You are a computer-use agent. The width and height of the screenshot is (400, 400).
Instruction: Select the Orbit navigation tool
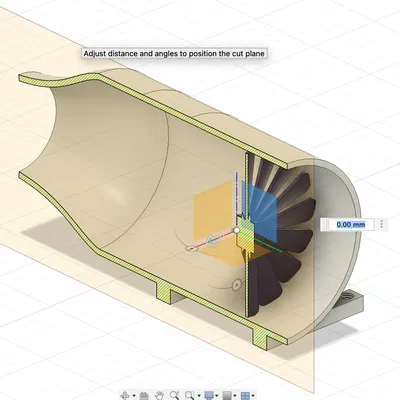pyautogui.click(x=124, y=396)
